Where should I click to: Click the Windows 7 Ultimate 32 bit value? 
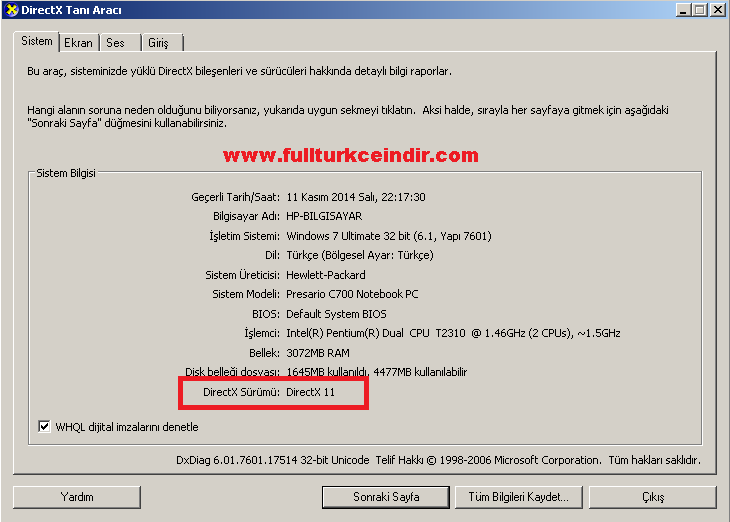click(389, 236)
